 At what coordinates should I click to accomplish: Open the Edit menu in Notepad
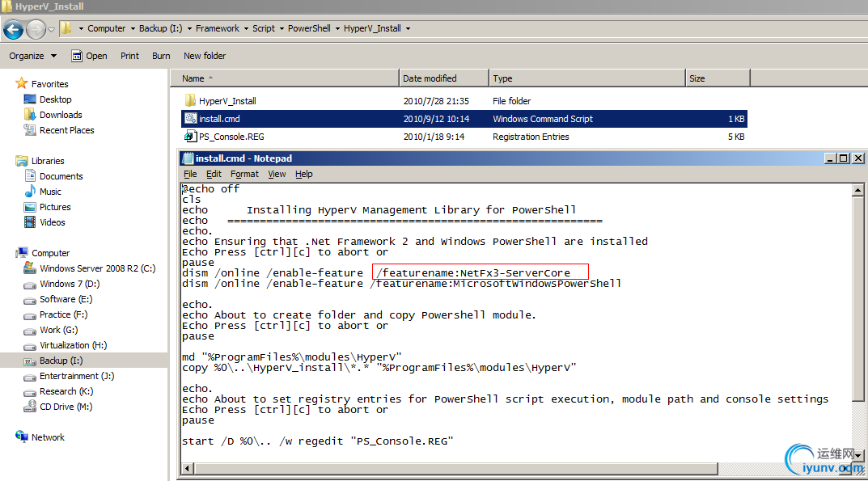[x=214, y=174]
